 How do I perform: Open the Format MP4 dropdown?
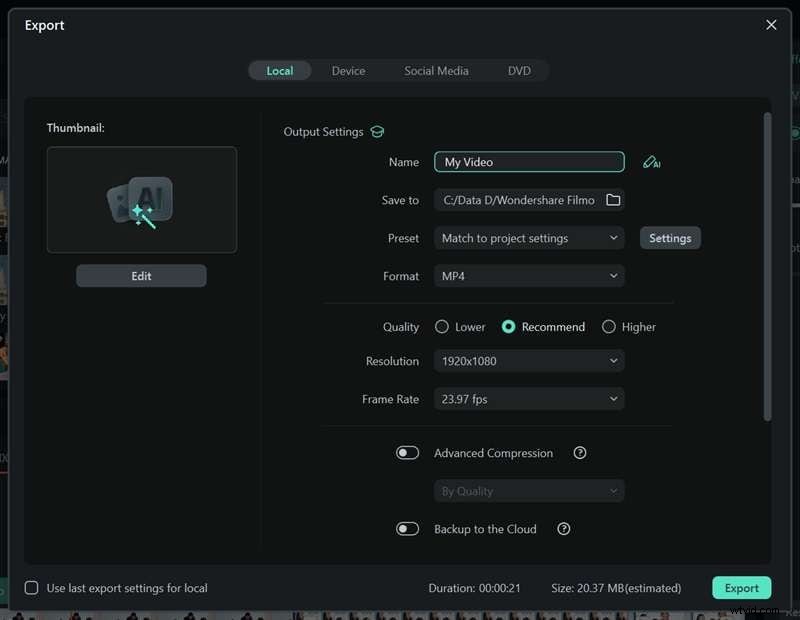coord(529,276)
